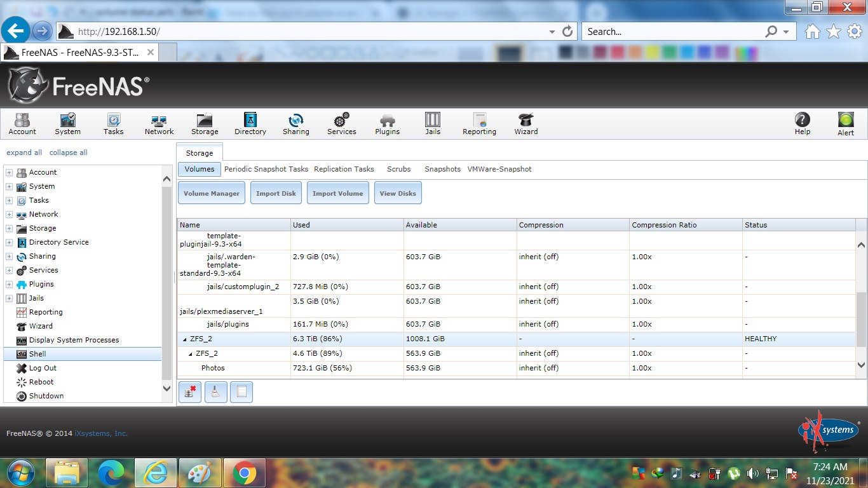Viewport: 868px width, 488px height.
Task: Expand System node in sidebar tree
Action: (x=10, y=186)
